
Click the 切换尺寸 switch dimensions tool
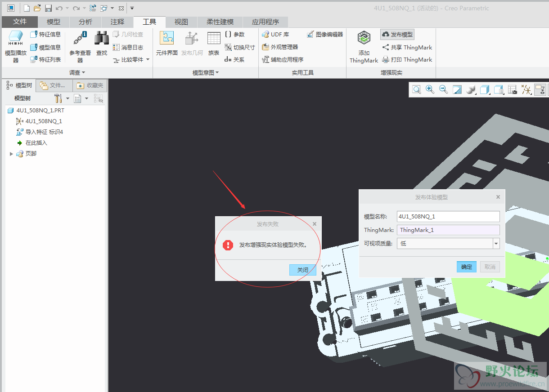coord(240,47)
